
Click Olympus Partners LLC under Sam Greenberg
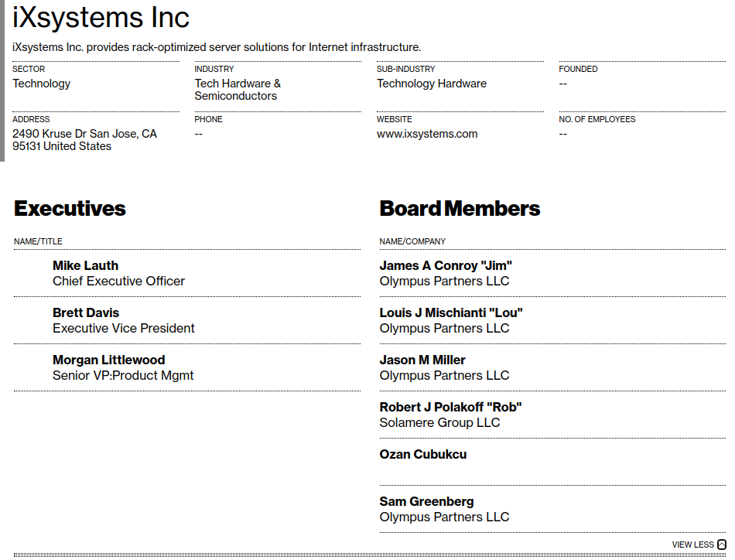point(444,517)
